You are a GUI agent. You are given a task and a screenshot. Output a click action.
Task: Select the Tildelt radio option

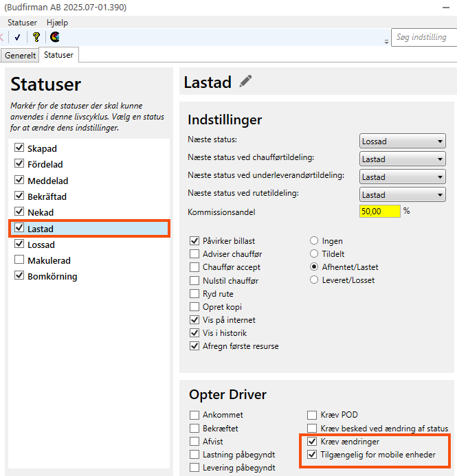(x=314, y=254)
